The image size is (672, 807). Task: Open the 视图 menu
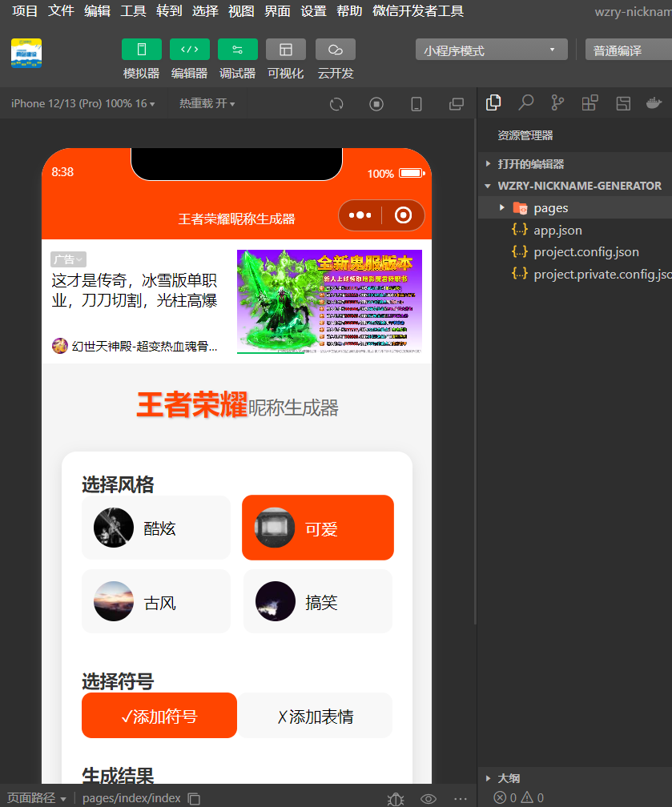[241, 11]
